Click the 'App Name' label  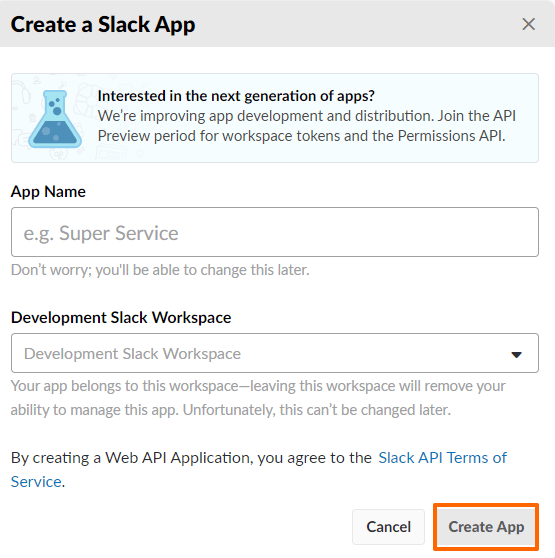pos(48,192)
